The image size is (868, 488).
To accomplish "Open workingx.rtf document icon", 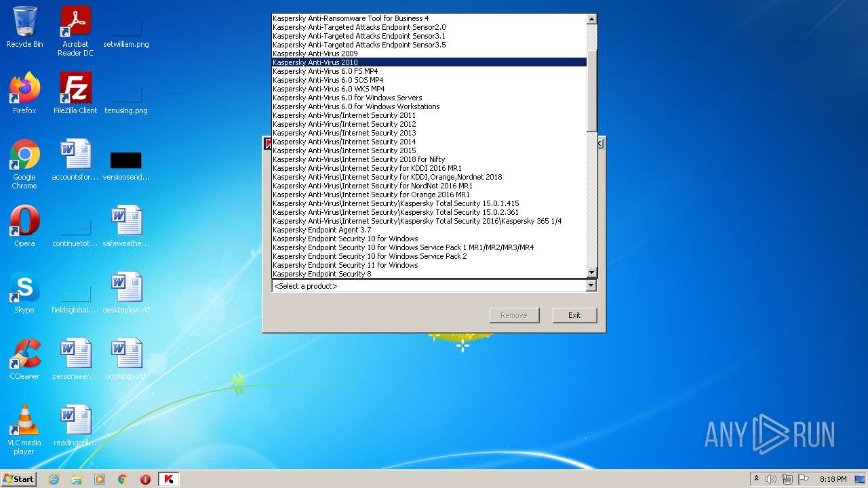I will 126,359.
